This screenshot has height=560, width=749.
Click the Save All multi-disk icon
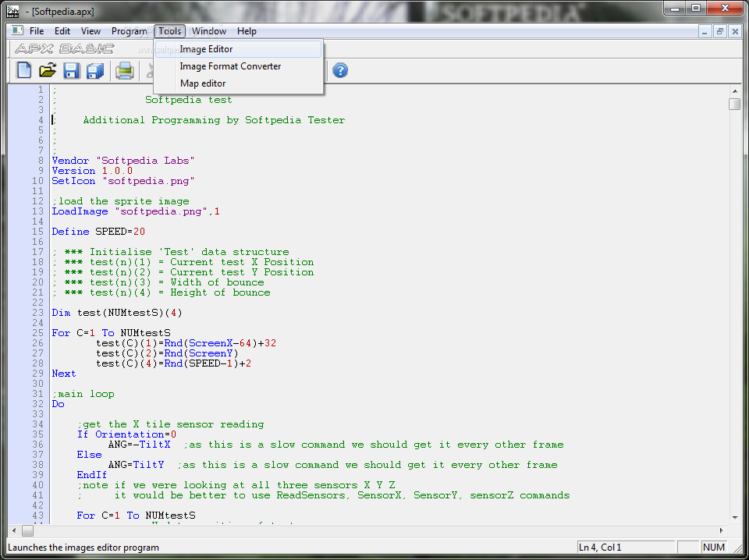95,71
